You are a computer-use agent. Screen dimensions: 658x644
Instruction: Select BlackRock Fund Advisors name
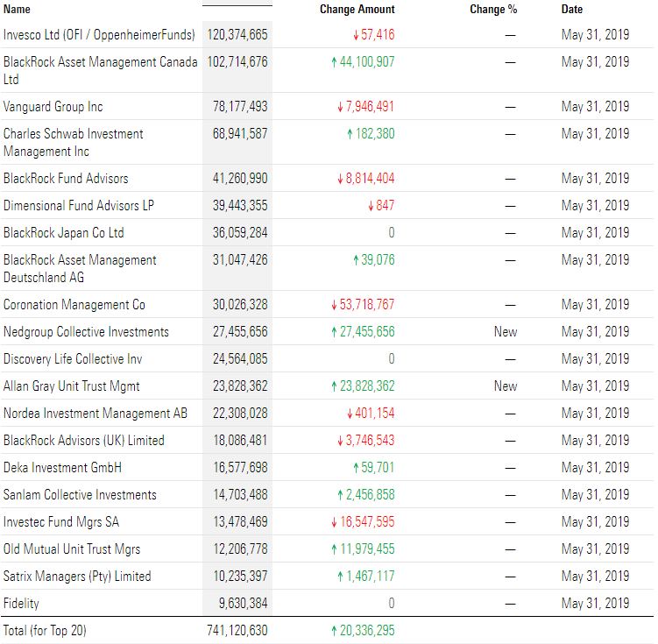point(66,179)
